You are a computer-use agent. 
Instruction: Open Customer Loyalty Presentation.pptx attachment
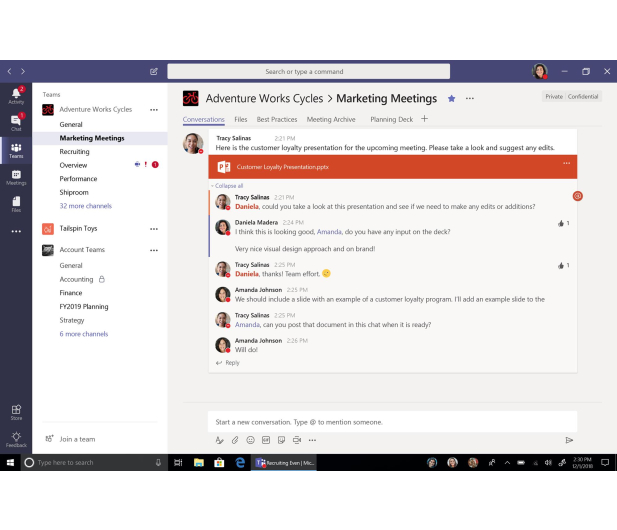pyautogui.click(x=392, y=167)
